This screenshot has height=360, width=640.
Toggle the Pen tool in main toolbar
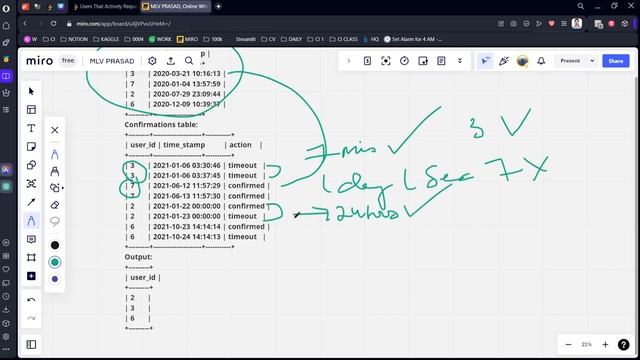31,221
